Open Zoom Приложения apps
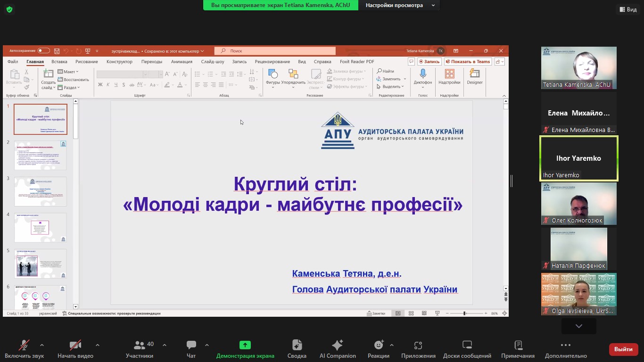 point(418,349)
